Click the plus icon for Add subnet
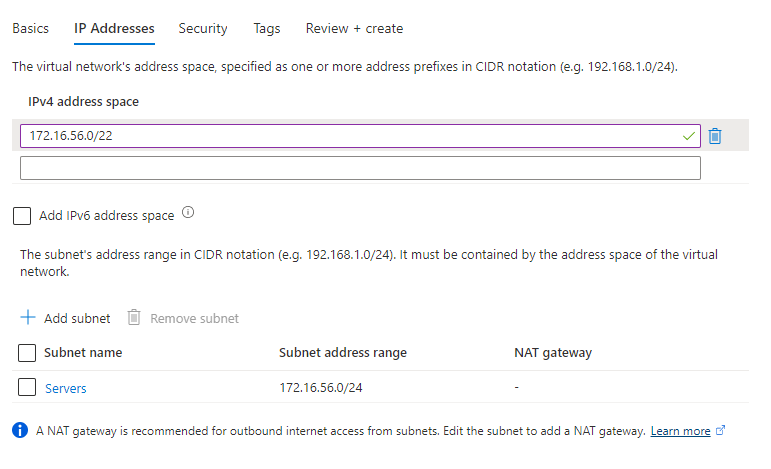The image size is (771, 469). pos(28,318)
